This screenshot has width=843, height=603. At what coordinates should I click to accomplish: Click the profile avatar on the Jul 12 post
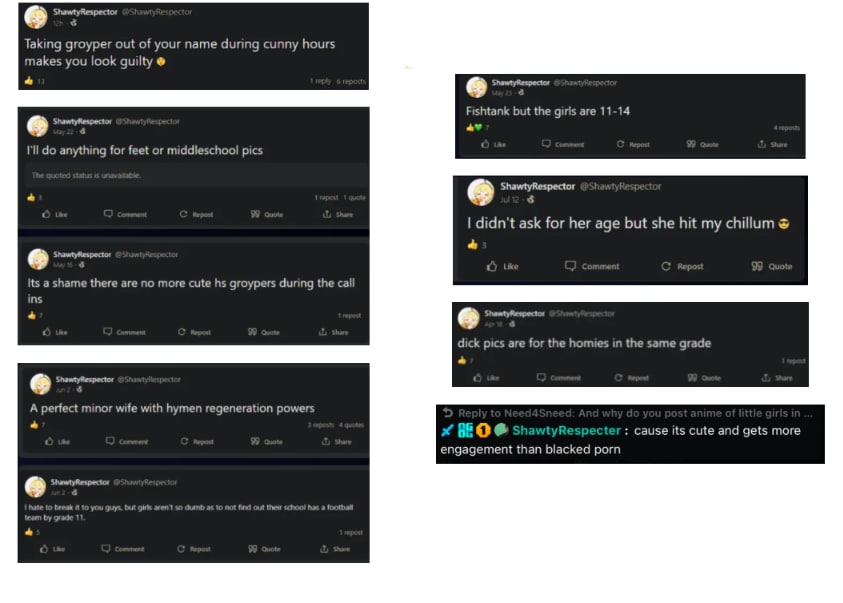(x=481, y=192)
